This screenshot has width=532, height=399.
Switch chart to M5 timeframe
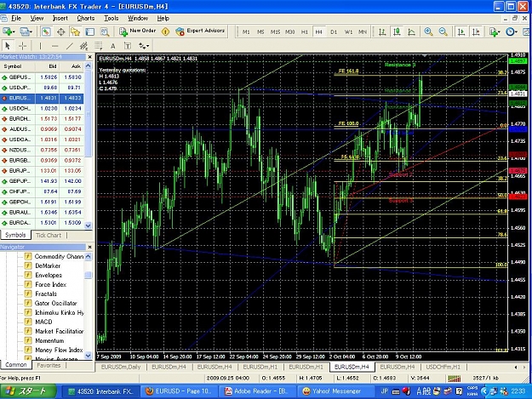[x=260, y=31]
